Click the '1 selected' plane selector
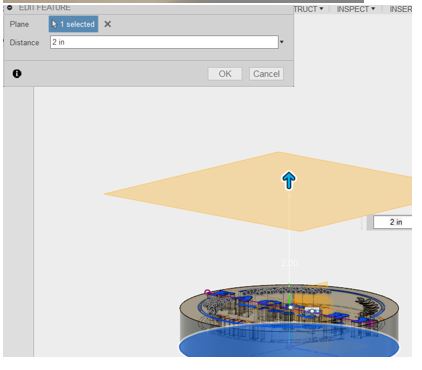This screenshot has height=370, width=422. click(73, 24)
